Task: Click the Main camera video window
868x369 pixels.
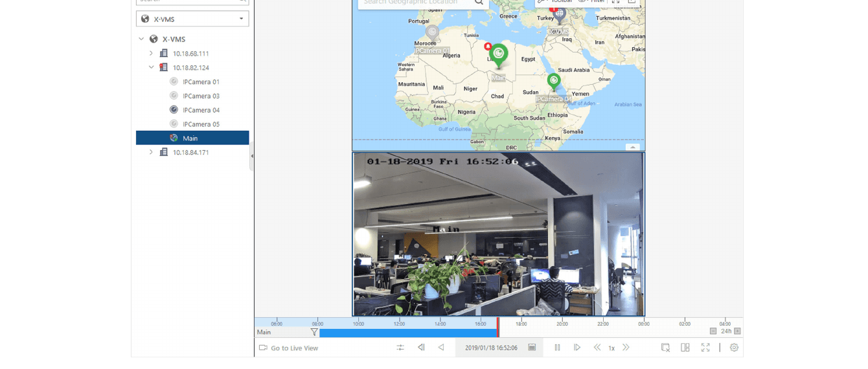Action: pyautogui.click(x=499, y=234)
